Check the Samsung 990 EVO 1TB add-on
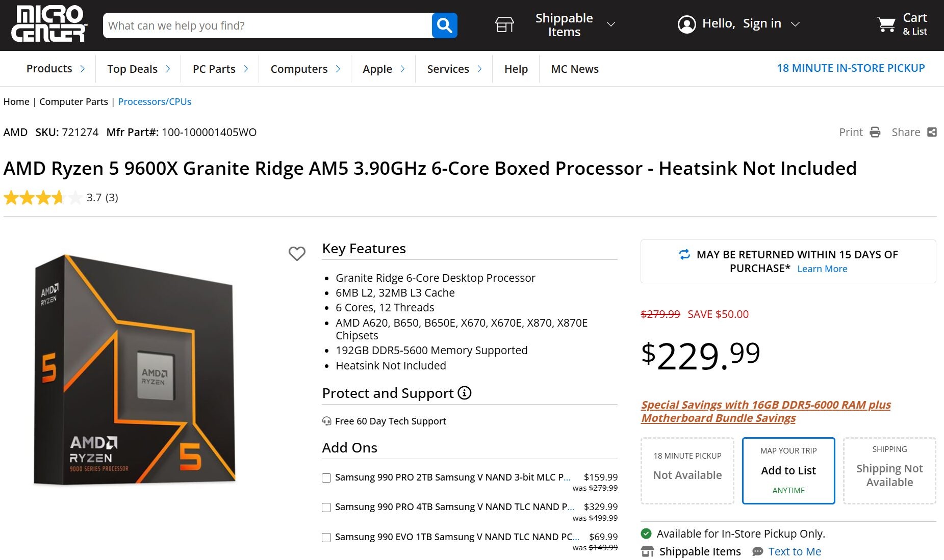 coord(326,538)
